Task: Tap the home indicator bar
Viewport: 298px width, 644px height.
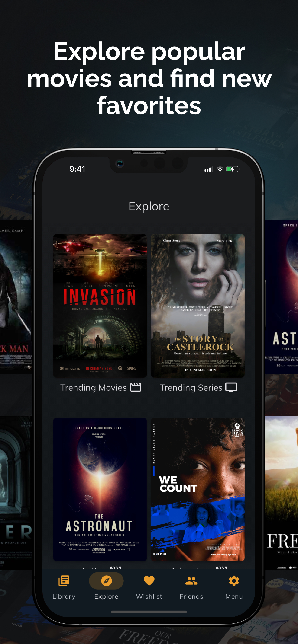Action: (149, 612)
